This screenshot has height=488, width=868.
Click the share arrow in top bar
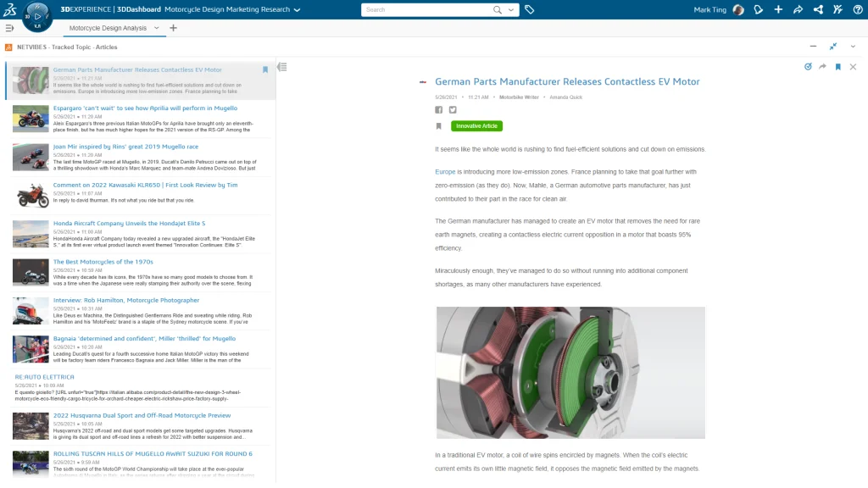tap(798, 9)
